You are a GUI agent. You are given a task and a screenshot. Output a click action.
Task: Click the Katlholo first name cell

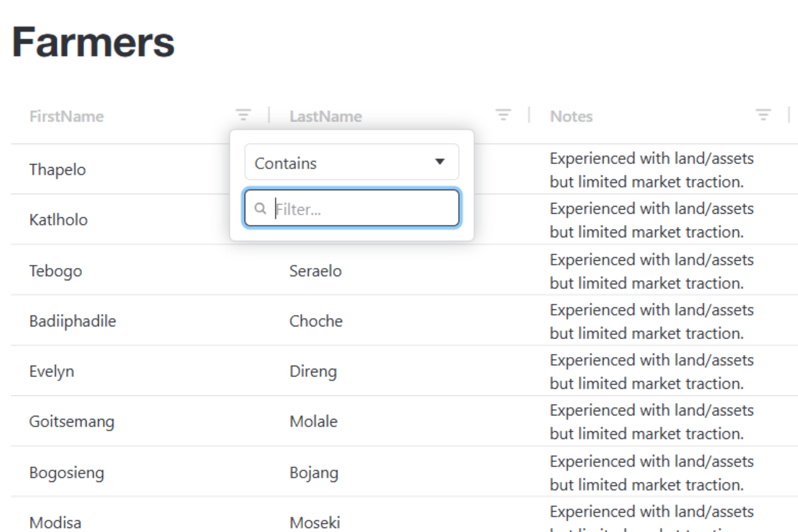(x=58, y=219)
